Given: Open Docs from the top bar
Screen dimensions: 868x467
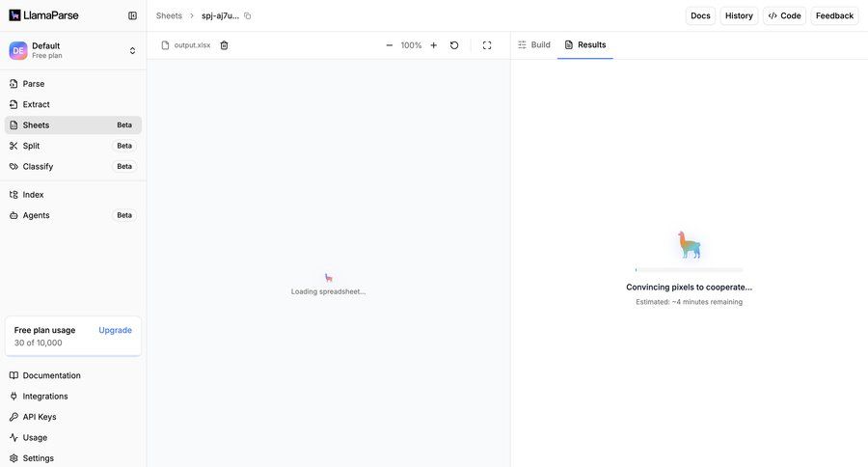Looking at the screenshot, I should pyautogui.click(x=700, y=15).
